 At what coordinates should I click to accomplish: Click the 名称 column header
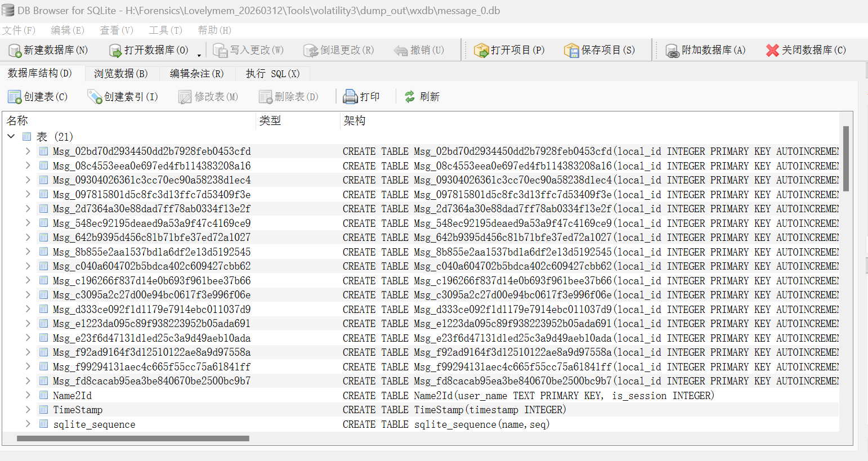click(129, 120)
